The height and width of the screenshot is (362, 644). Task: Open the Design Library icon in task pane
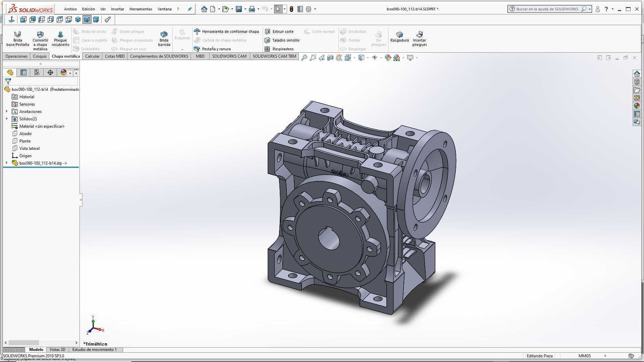tap(637, 82)
